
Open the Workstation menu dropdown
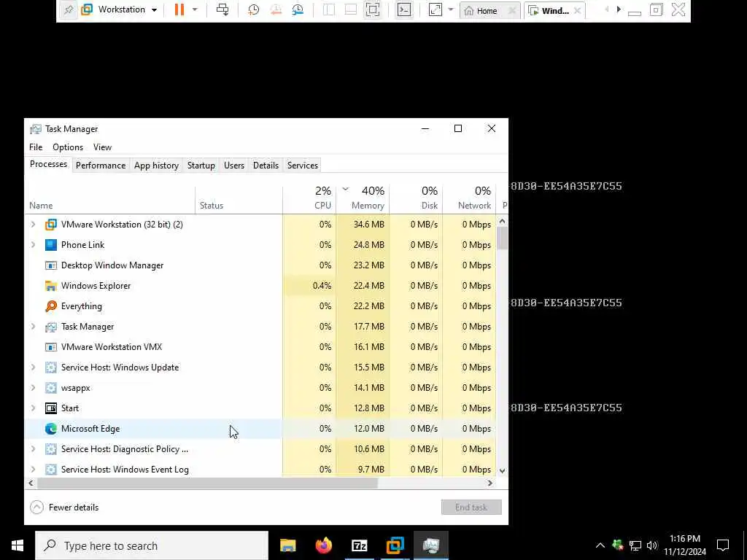120,9
